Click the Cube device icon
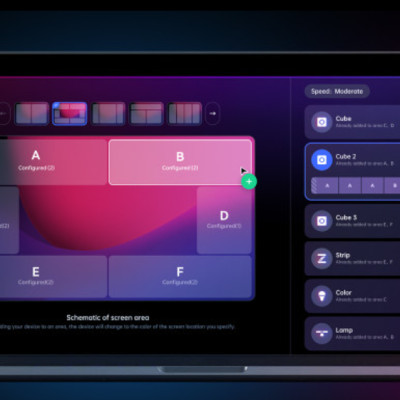400x400 pixels. (322, 122)
